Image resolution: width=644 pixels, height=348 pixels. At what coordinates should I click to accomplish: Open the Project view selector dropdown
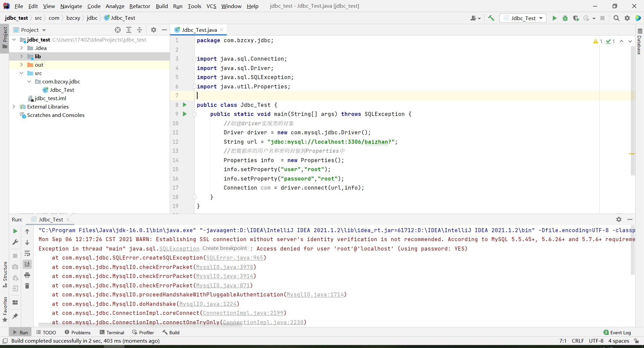(30, 30)
